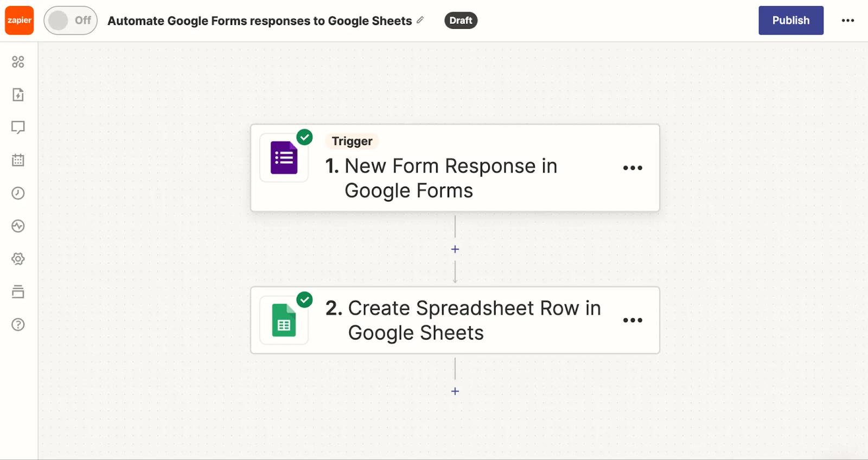Screen dimensions: 868x460
Task: Click the green checkmark on step 2
Action: [304, 298]
